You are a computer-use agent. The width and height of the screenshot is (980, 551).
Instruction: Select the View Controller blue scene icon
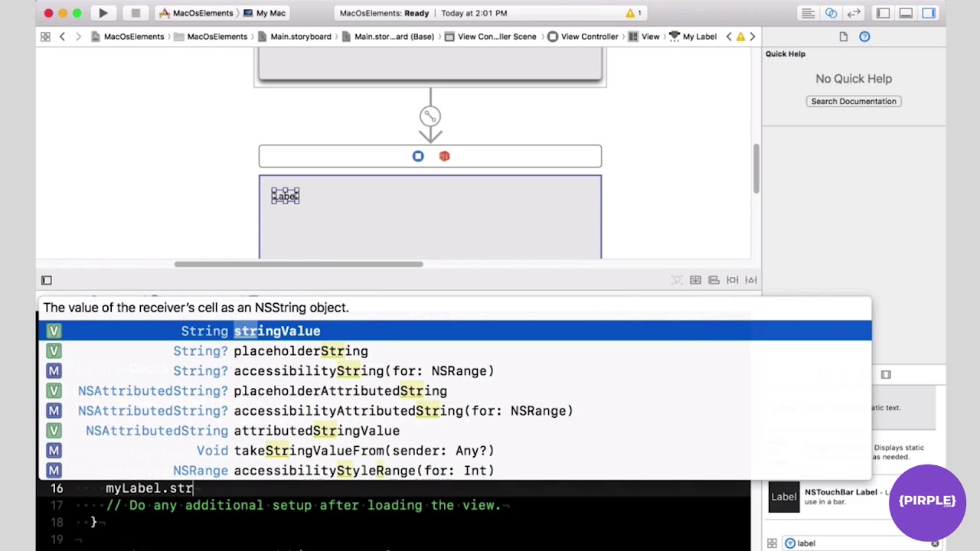point(418,156)
